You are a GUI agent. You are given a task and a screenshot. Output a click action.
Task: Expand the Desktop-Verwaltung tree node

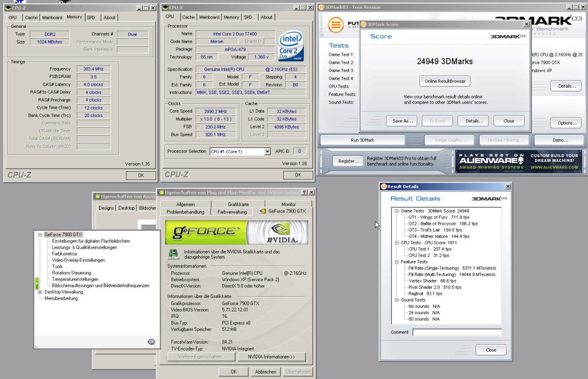[40, 292]
